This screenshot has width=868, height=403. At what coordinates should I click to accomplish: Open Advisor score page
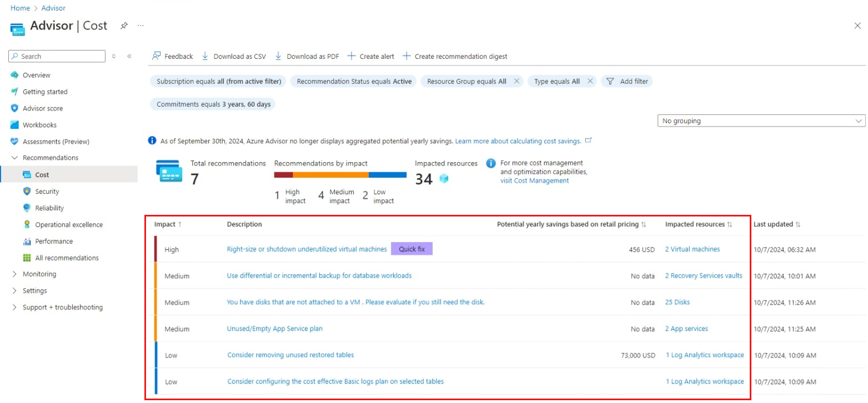(x=42, y=108)
